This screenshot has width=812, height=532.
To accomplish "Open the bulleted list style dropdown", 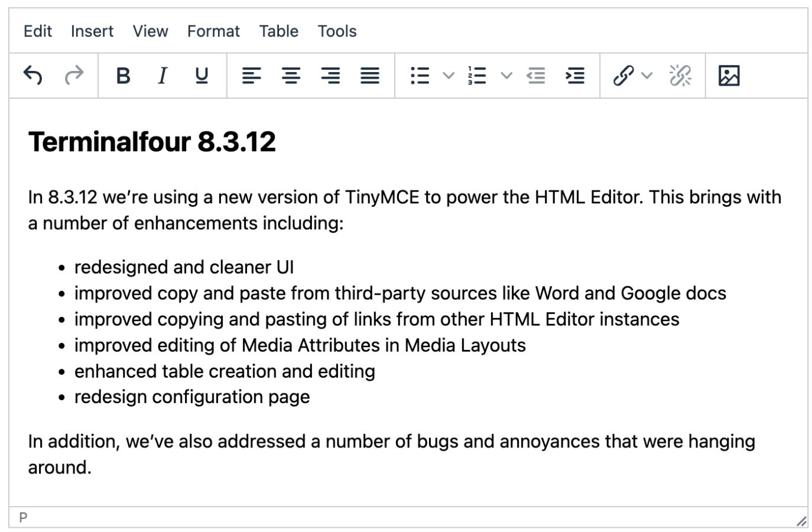I will coord(447,76).
